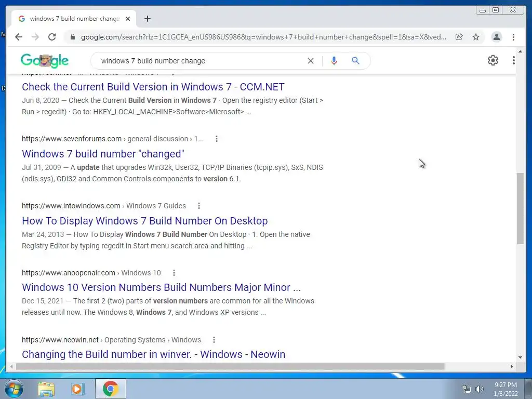Share this page using the share icon
Viewport: 532px width, 399px height.
(459, 37)
